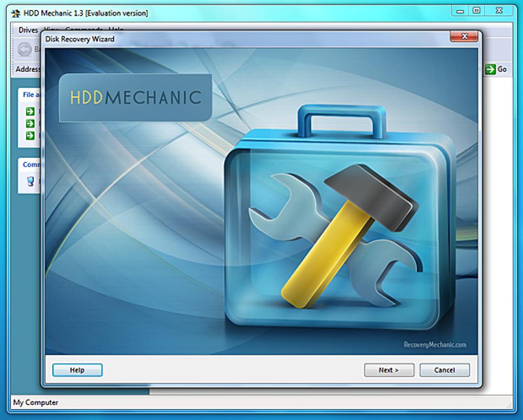Open wizard Help
This screenshot has width=523, height=420.
[x=77, y=370]
